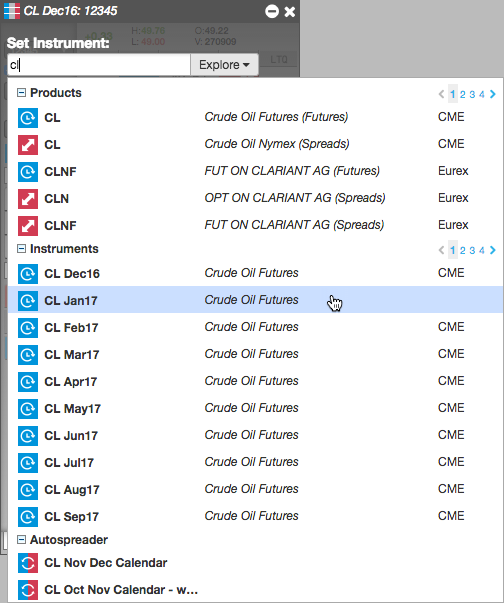Viewport: 504px width, 603px height.
Task: Go to page 3 of Instruments results
Action: (x=472, y=250)
